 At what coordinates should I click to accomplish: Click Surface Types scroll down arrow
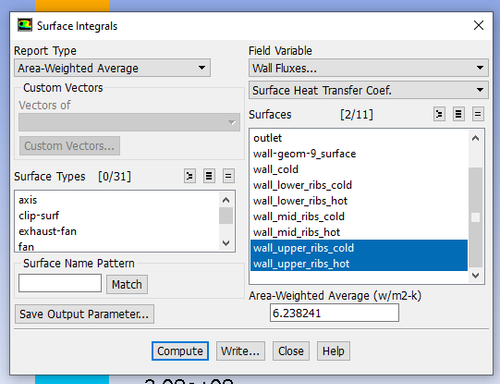[x=226, y=243]
